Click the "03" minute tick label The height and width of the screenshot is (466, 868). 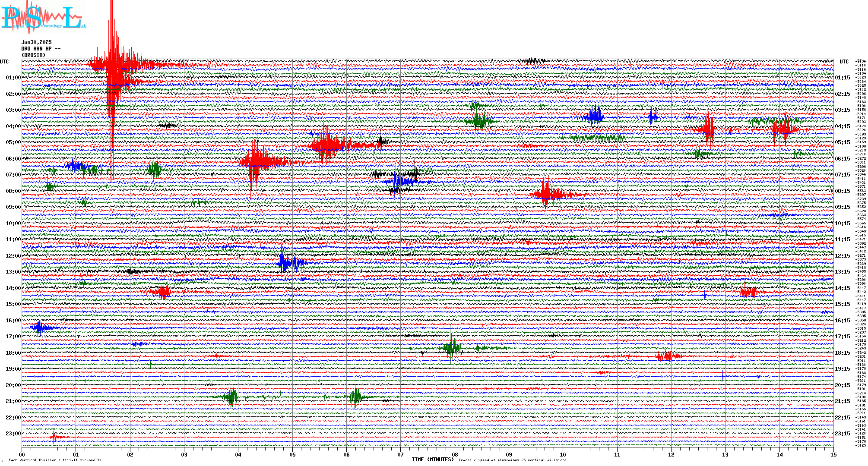[x=184, y=454]
